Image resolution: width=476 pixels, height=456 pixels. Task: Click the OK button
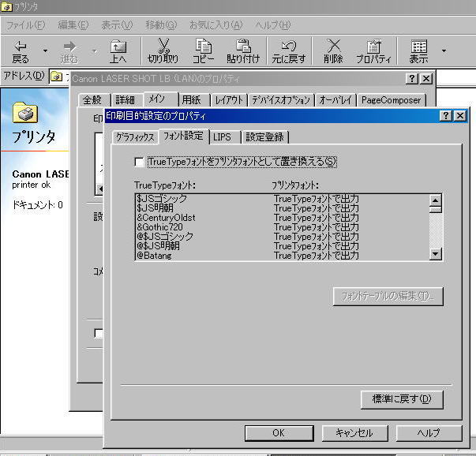pyautogui.click(x=279, y=433)
